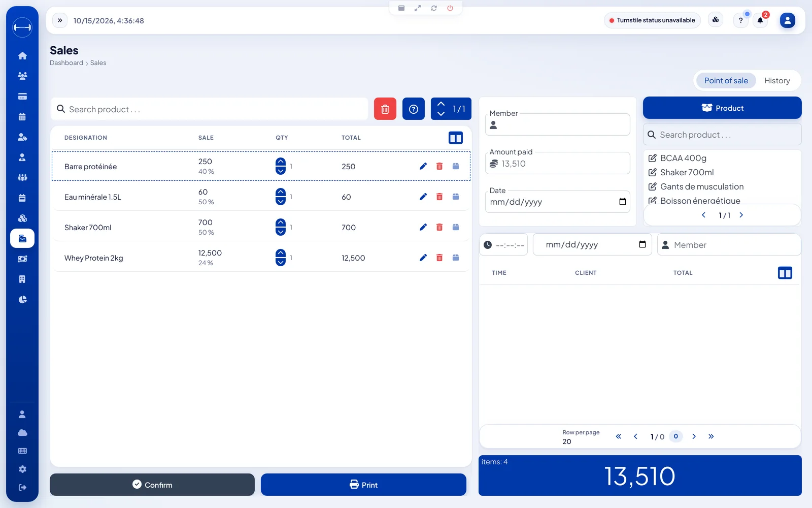Decrease quantity of Whey Protein 2kg
812x508 pixels.
pyautogui.click(x=281, y=262)
